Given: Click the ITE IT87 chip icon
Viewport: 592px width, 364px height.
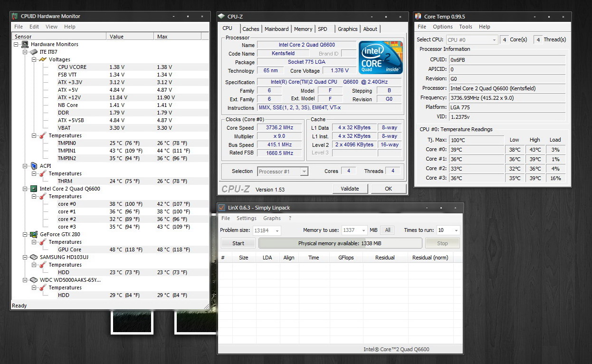Looking at the screenshot, I should pos(33,52).
